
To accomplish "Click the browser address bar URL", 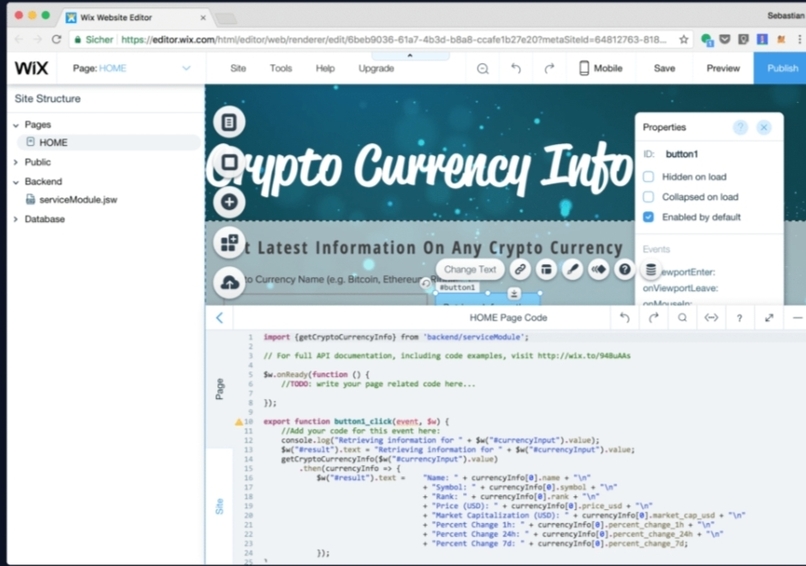I will point(393,40).
